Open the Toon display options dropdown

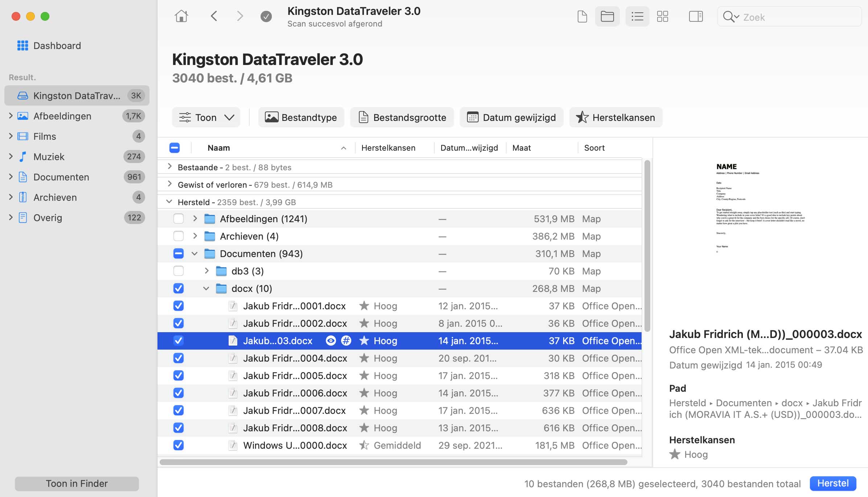[206, 117]
